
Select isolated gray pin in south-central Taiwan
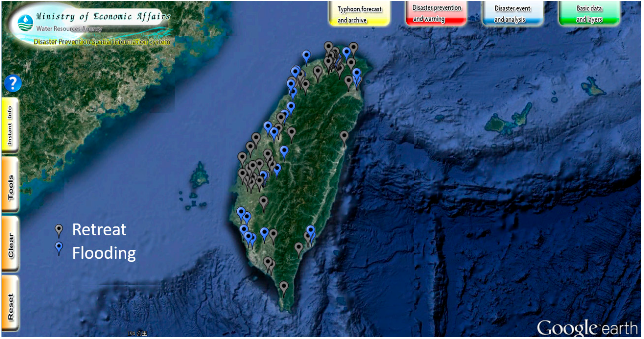[263, 202]
